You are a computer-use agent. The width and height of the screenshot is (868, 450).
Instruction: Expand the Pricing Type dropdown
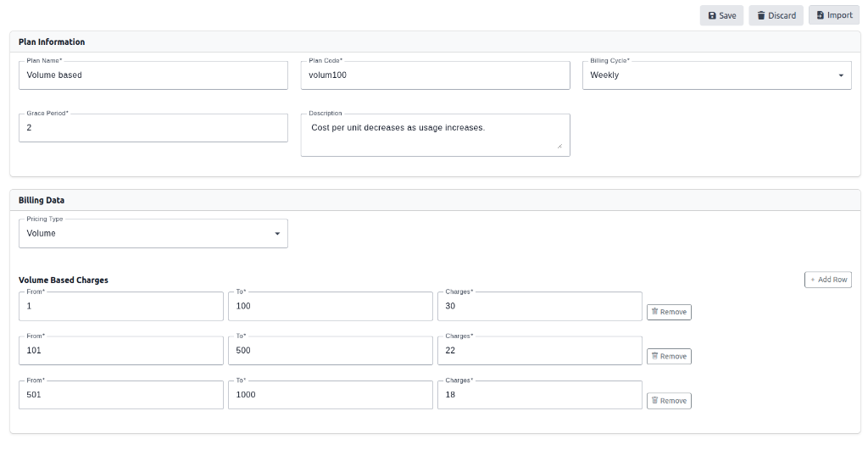coord(153,234)
